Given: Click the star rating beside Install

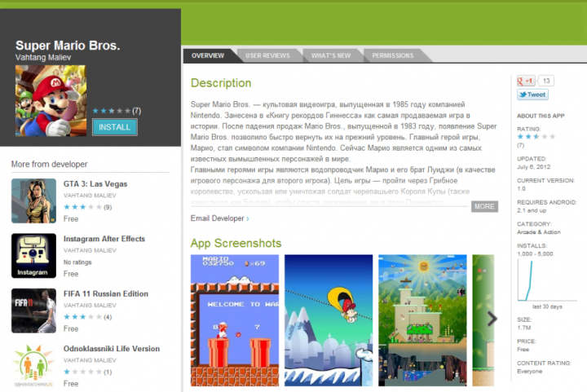Looking at the screenshot, I should click(x=112, y=111).
